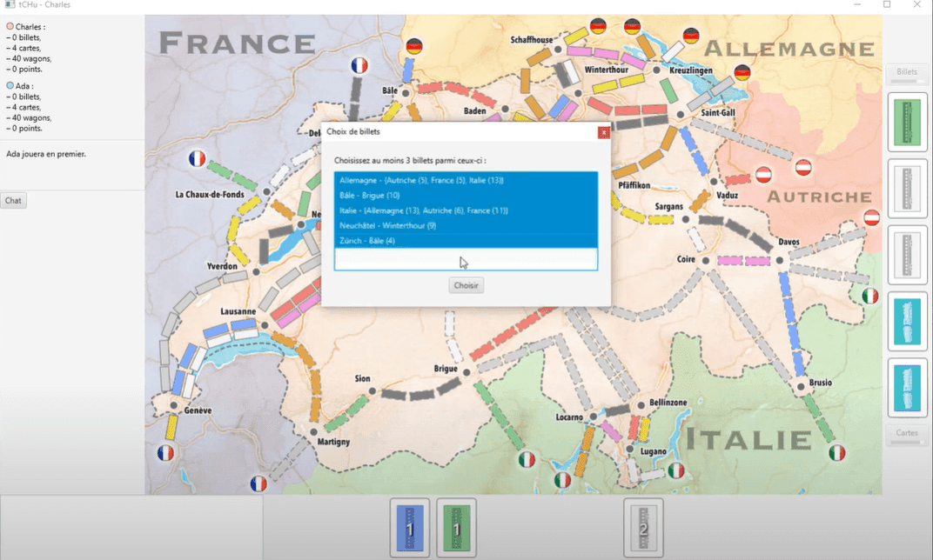Click '– 40 wagons,' under Charles
Image resolution: width=933 pixels, height=560 pixels.
click(30, 58)
